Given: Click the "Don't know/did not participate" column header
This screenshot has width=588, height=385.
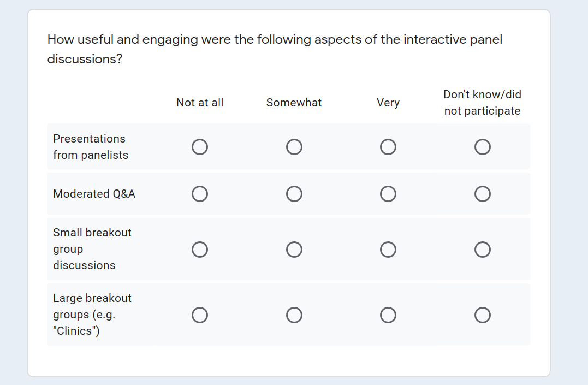Looking at the screenshot, I should (482, 103).
